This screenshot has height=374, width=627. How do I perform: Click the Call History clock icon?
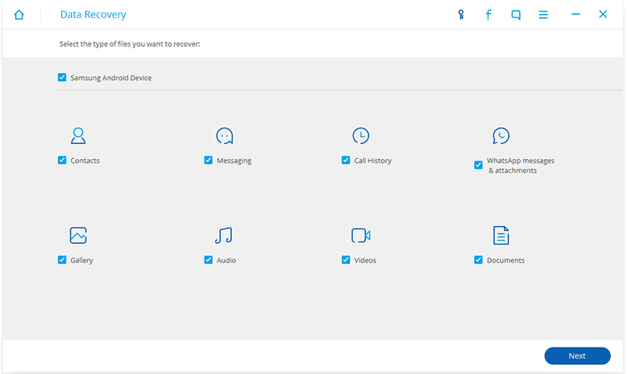(361, 136)
